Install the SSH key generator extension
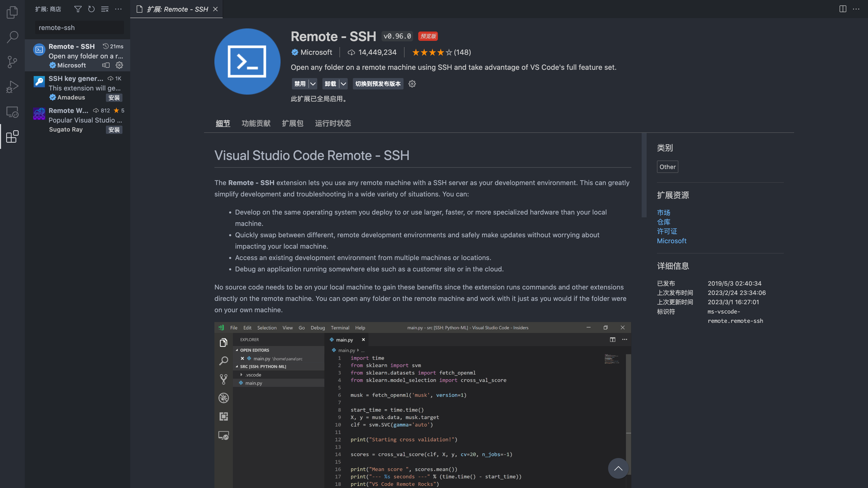The height and width of the screenshot is (488, 868). (114, 98)
